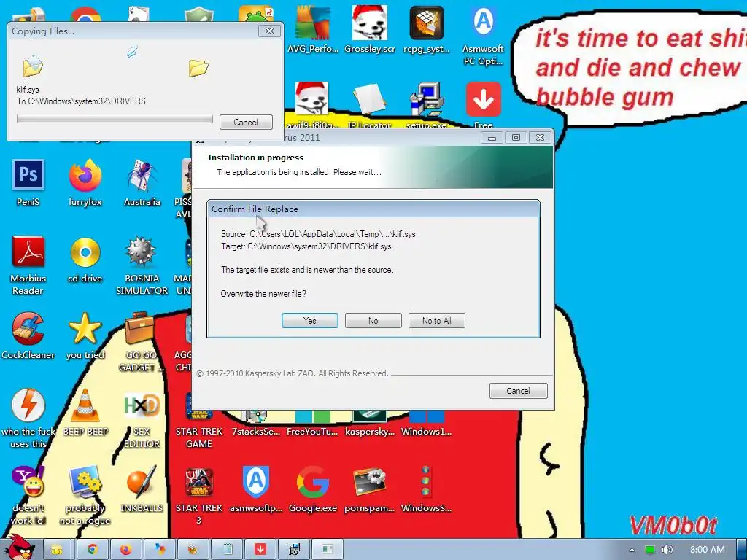
Task: Minimize the Kaspersky installer window
Action: click(492, 138)
